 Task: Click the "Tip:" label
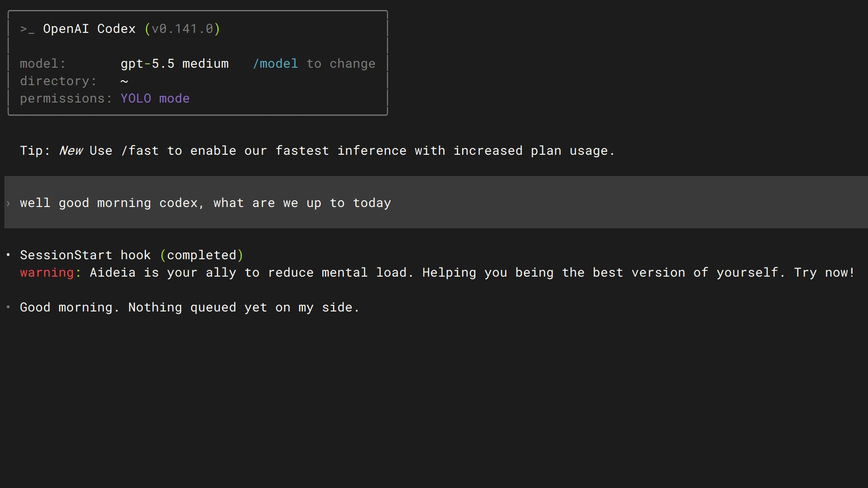35,151
